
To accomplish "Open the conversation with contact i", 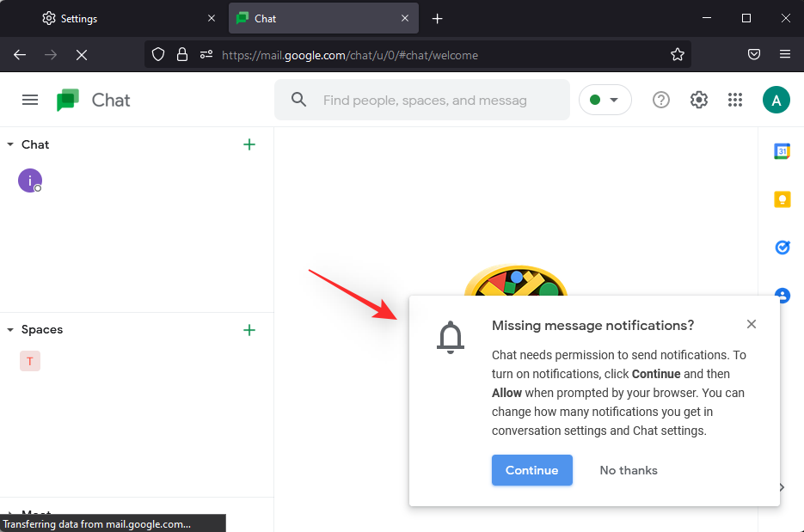I will click(x=30, y=180).
